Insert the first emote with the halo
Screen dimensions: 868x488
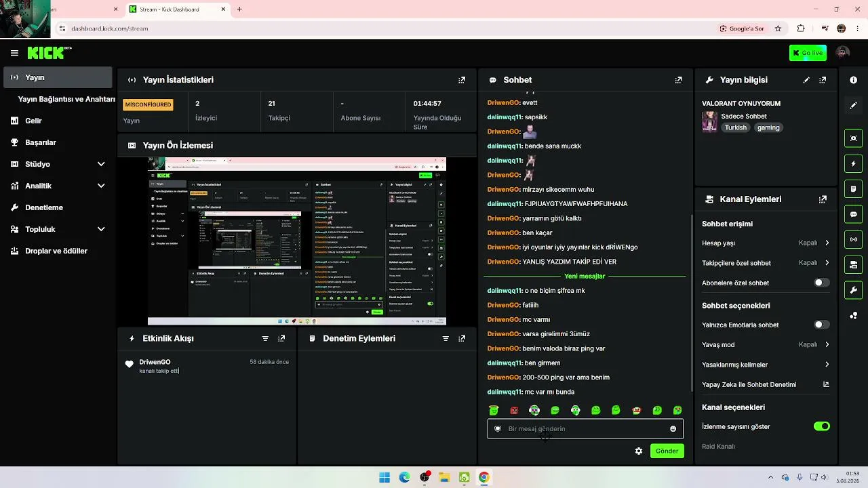494,410
